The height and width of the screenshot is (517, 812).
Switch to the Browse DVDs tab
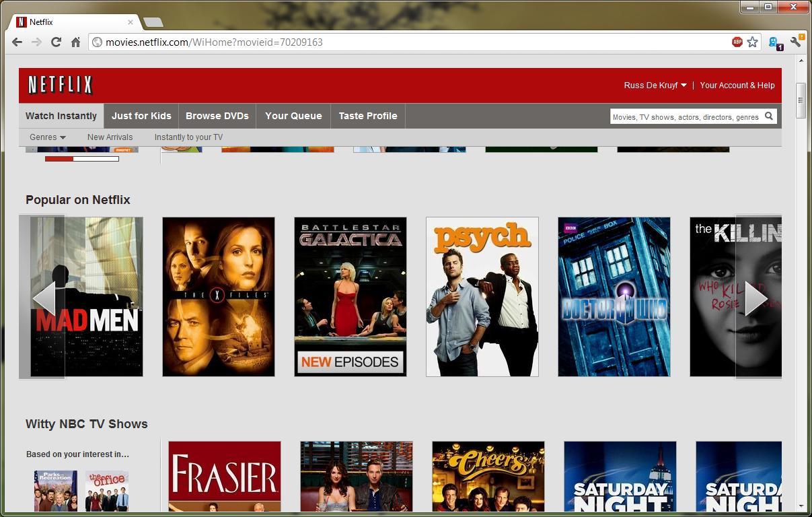click(x=217, y=116)
